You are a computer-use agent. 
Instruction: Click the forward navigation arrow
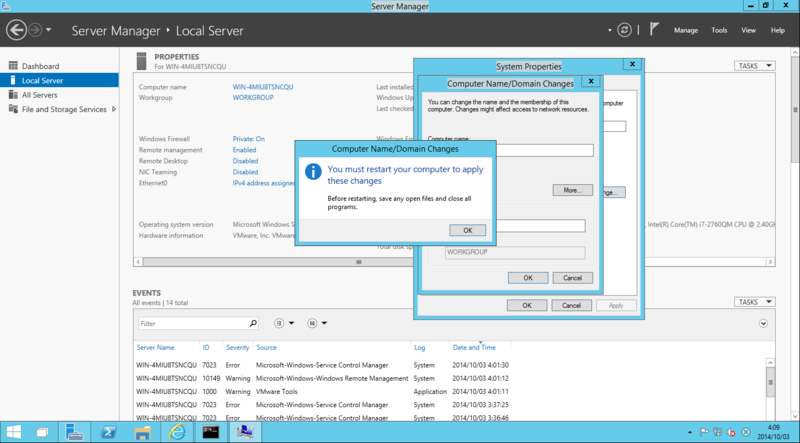click(35, 30)
